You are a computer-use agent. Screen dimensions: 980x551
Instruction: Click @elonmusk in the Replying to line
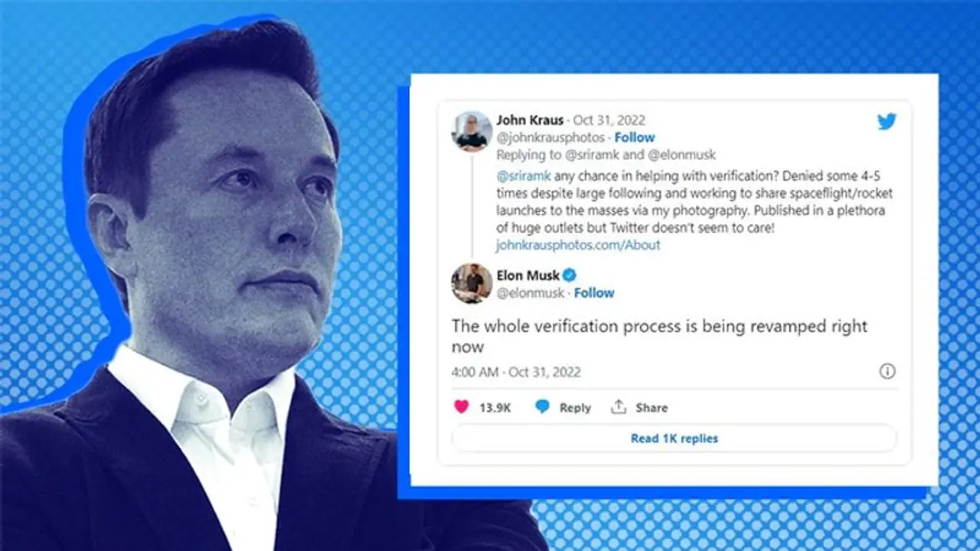coord(681,155)
